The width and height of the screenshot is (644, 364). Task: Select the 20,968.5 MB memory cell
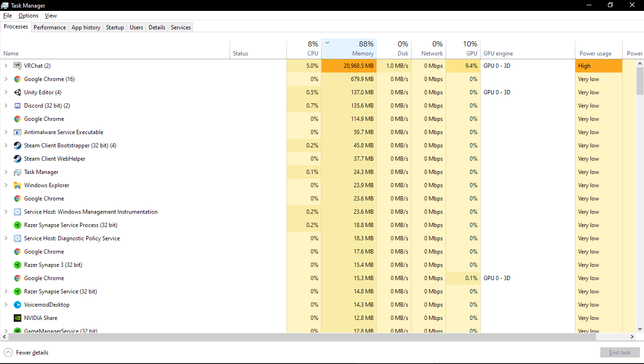click(349, 66)
